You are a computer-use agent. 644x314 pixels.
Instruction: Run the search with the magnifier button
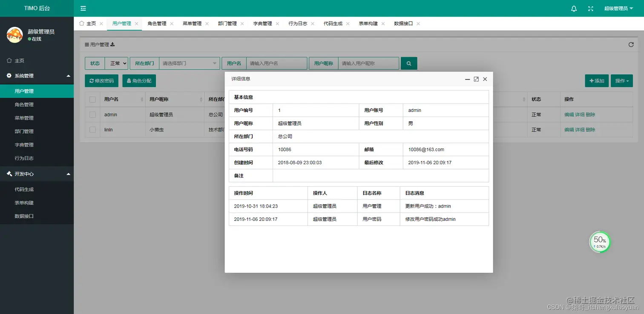409,63
